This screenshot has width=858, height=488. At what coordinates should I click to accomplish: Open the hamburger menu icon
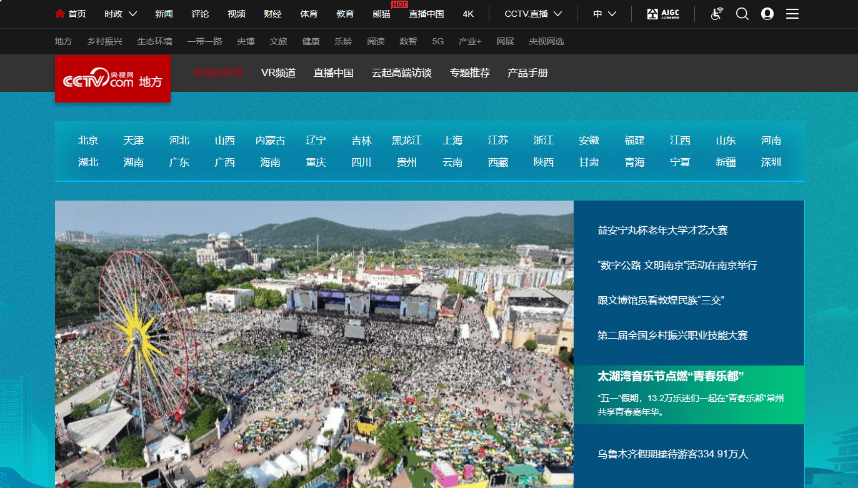point(792,14)
